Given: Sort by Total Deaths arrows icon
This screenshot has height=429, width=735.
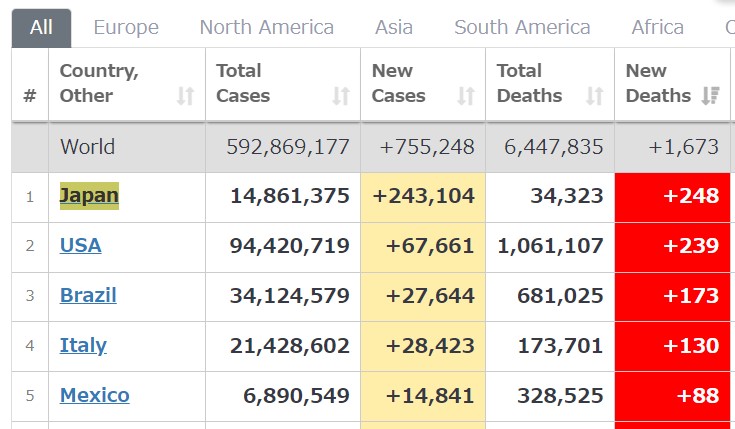Looking at the screenshot, I should tap(594, 96).
